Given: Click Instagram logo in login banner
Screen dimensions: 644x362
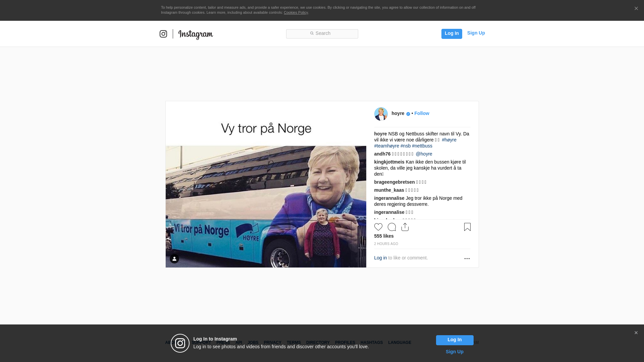Looking at the screenshot, I should 180,343.
